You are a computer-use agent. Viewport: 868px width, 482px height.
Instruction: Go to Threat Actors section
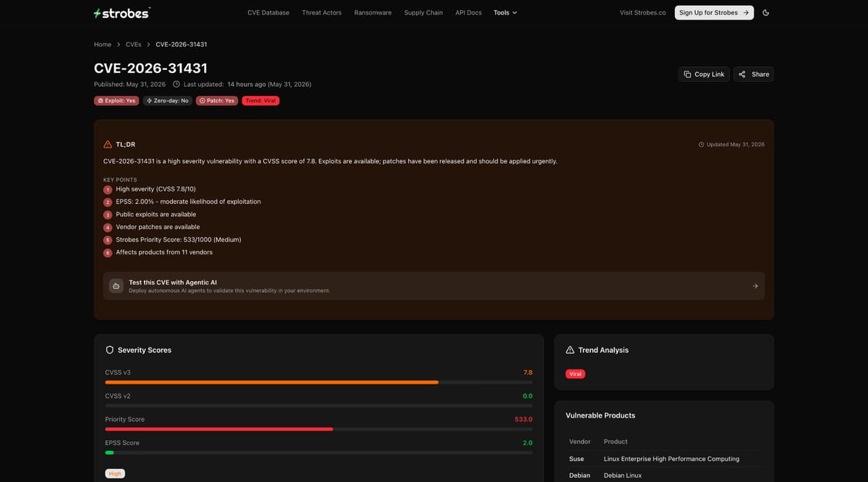click(322, 12)
